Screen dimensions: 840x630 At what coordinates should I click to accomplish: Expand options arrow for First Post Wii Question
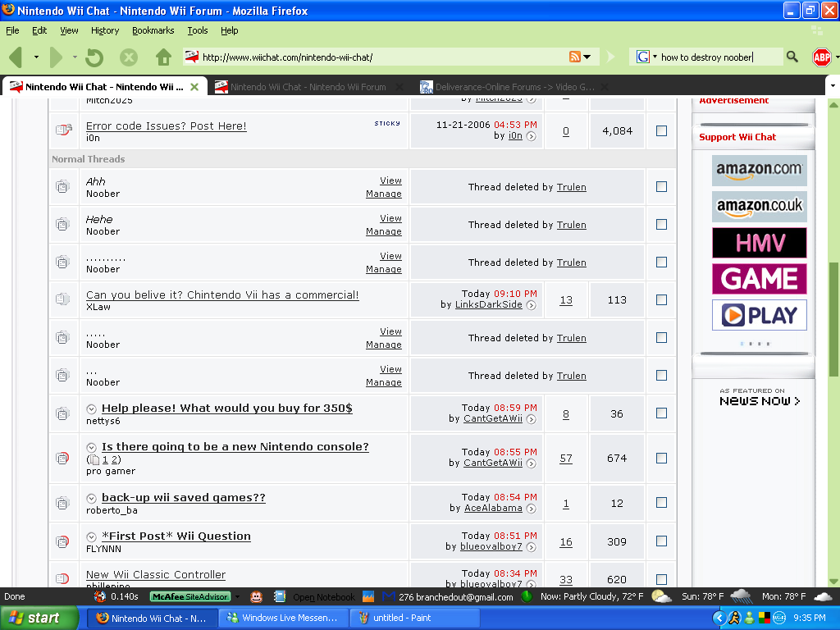[x=92, y=536]
